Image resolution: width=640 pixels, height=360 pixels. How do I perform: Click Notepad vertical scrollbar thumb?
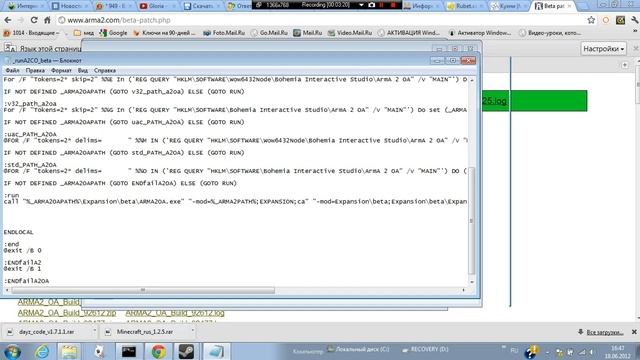click(471, 220)
